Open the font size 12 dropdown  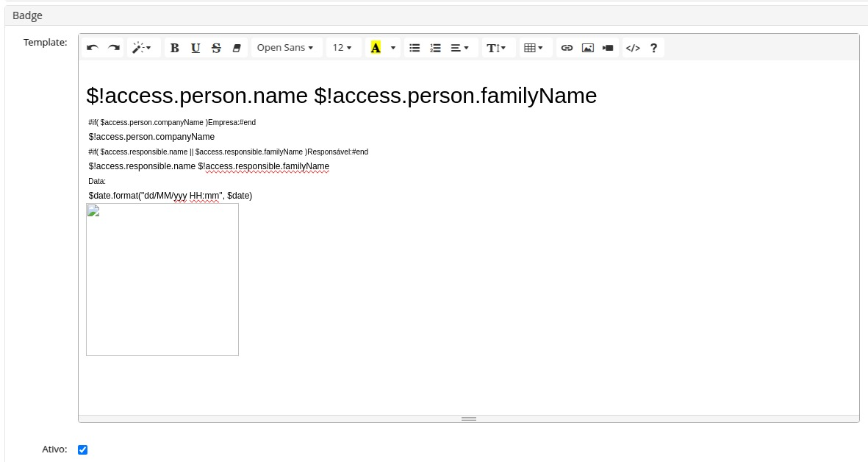(x=342, y=48)
